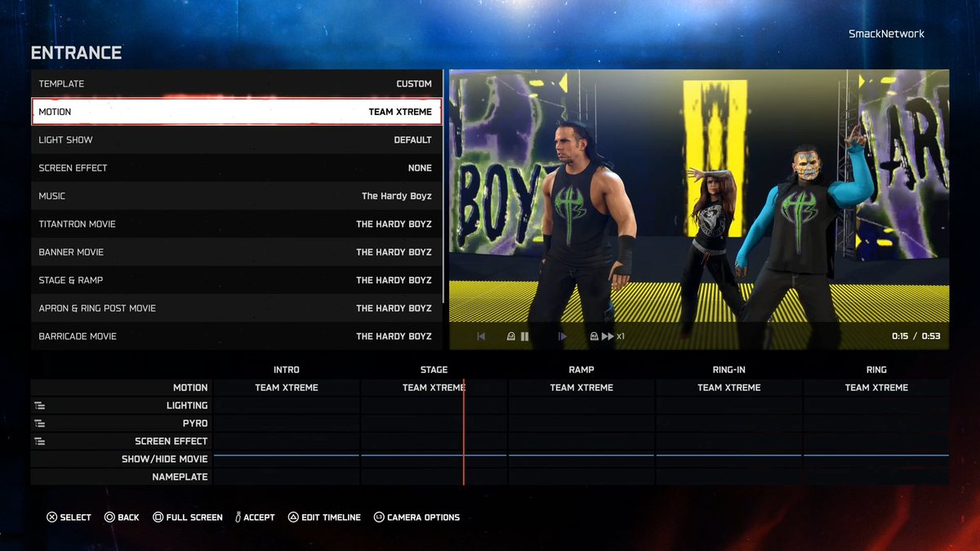
Task: Pause the entrance preview playback
Action: pos(524,336)
